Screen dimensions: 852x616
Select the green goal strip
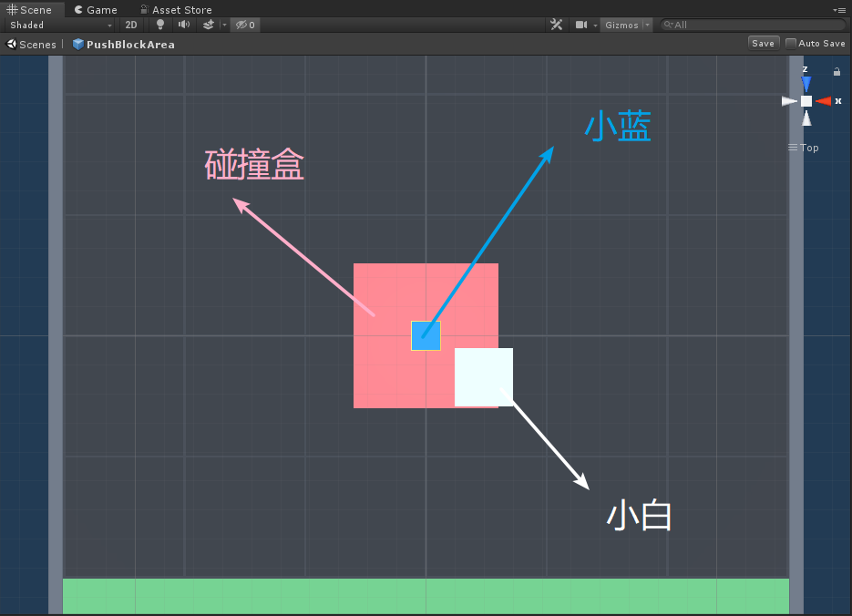pyautogui.click(x=426, y=597)
